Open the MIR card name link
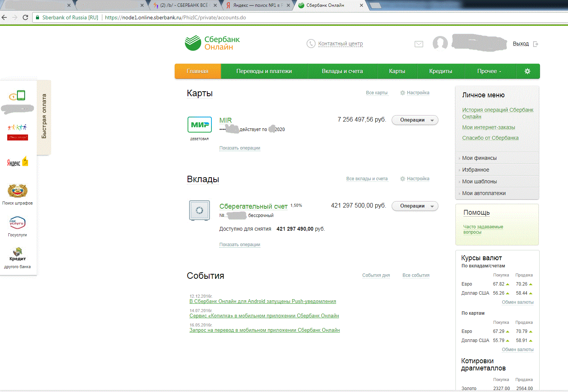This screenshot has height=392, width=568. 225,120
